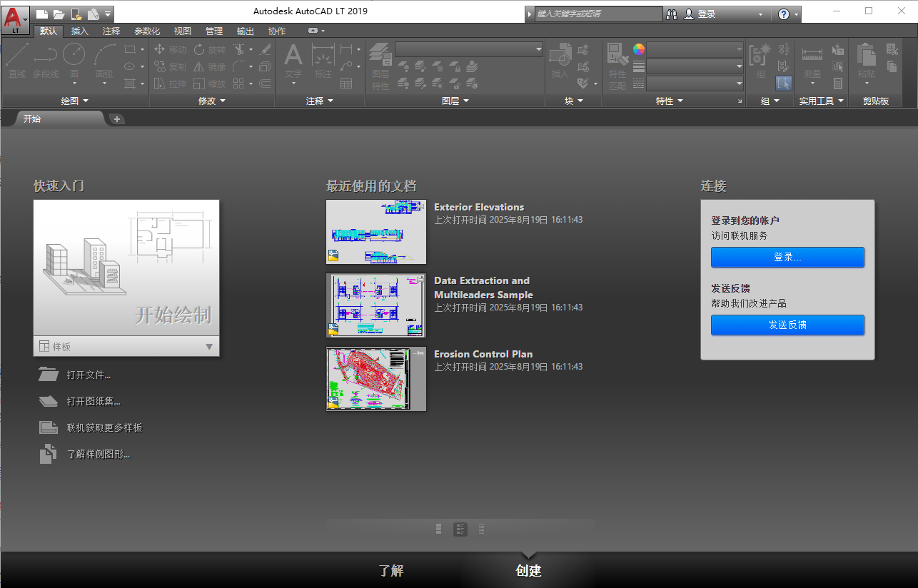Open Layer Properties (图层特性)

[380, 66]
